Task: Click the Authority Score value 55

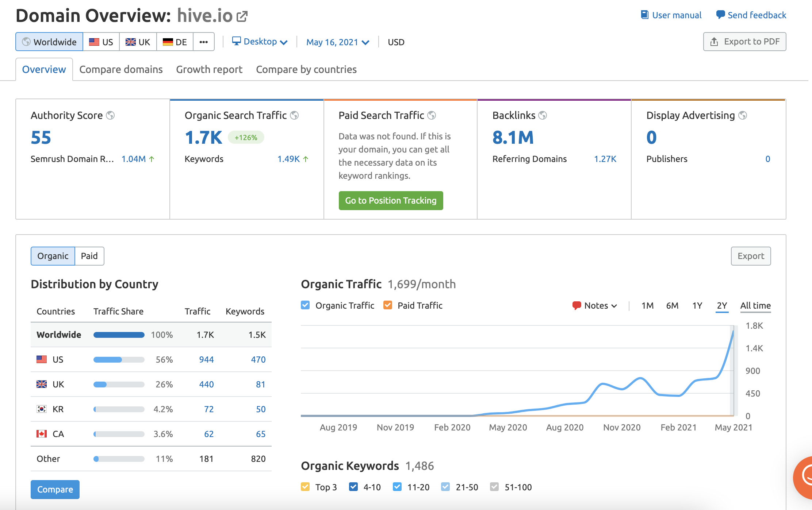Action: tap(41, 138)
